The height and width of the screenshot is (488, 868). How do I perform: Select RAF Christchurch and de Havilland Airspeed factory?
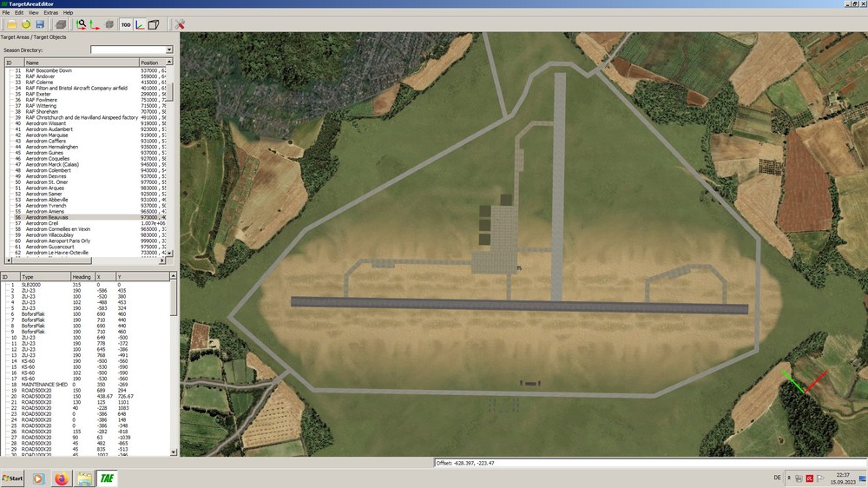[82, 117]
